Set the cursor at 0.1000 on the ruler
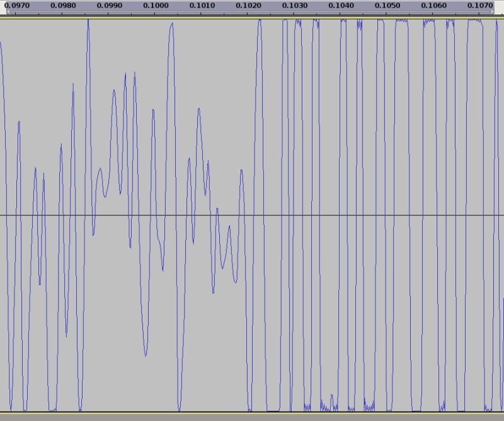Viewport: 504px width, 421px height. click(156, 6)
